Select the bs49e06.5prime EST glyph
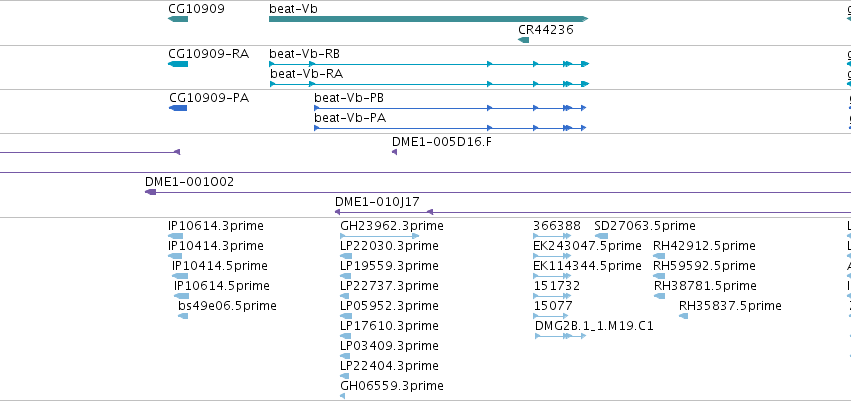851x401 pixels. (x=183, y=316)
